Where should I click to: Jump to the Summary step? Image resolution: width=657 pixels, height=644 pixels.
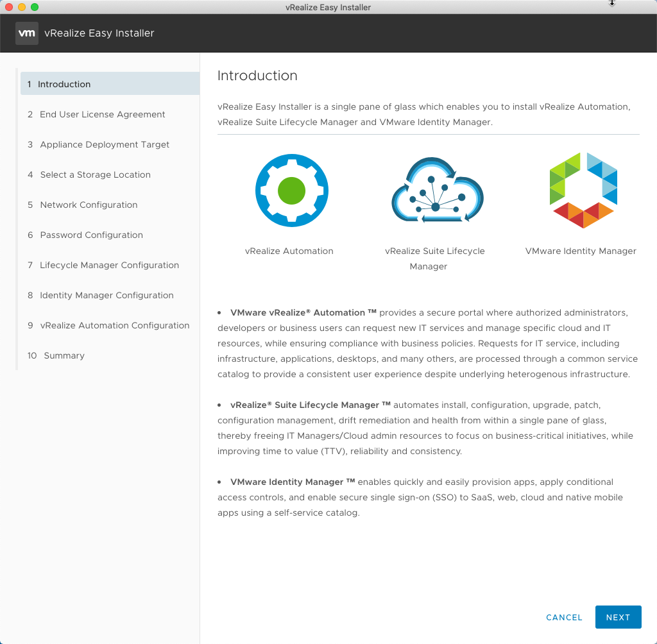(64, 355)
